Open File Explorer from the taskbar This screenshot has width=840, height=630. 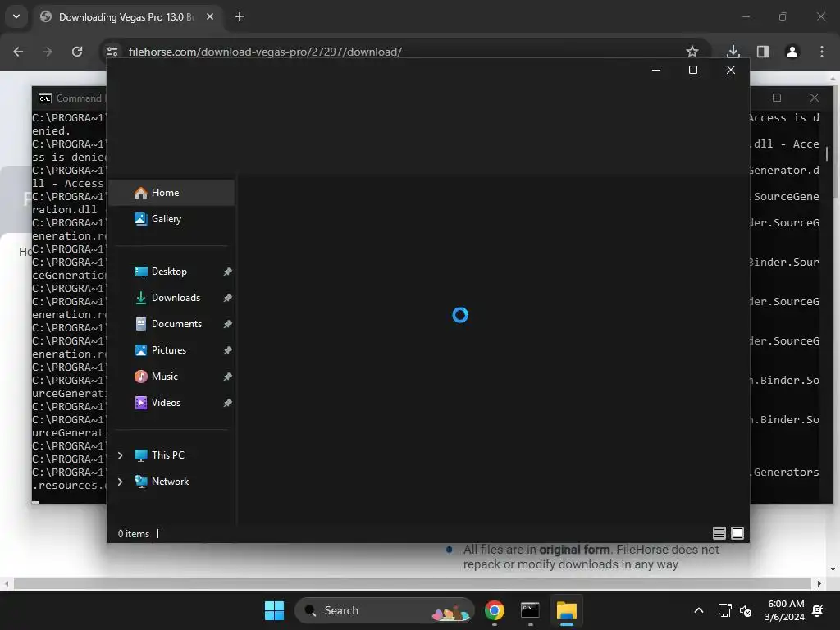tap(566, 610)
